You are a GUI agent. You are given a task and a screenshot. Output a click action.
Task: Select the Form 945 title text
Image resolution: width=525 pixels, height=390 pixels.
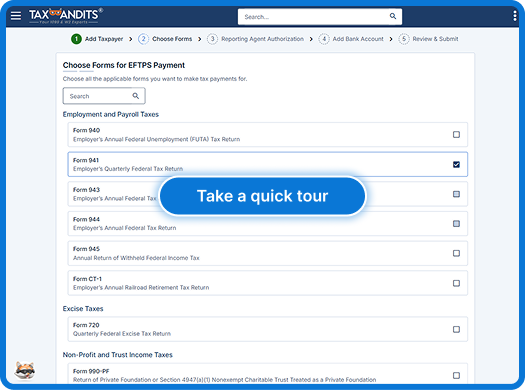86,249
